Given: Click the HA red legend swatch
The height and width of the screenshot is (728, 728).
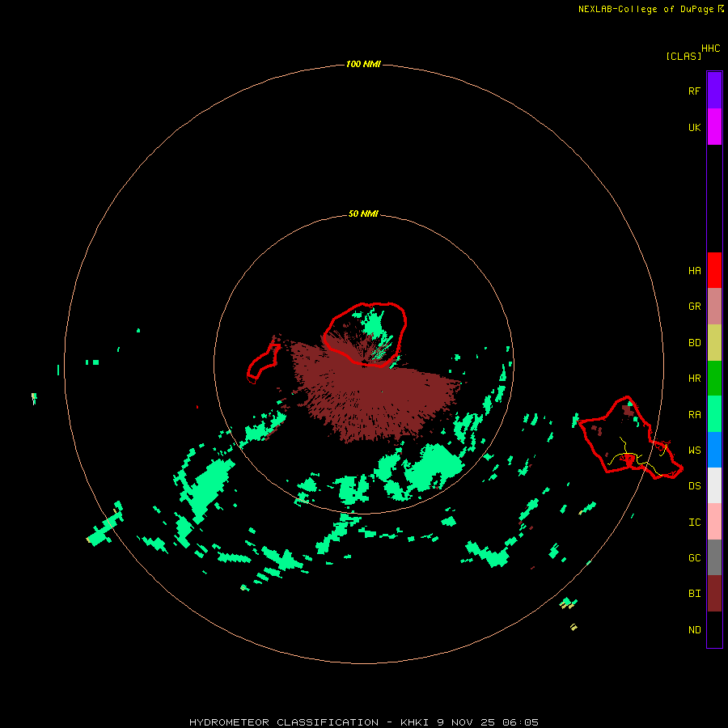Looking at the screenshot, I should click(x=714, y=270).
